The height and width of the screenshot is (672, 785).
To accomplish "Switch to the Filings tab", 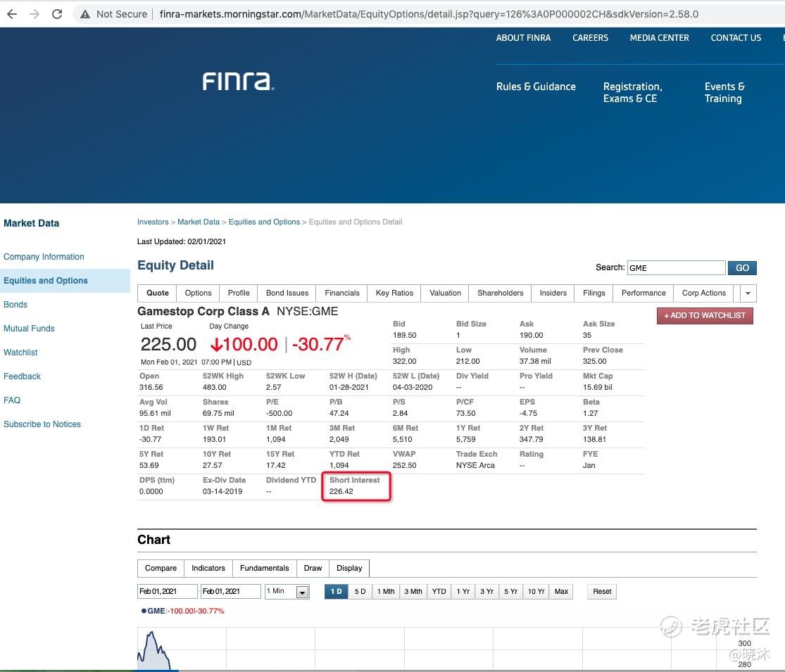I will 594,293.
